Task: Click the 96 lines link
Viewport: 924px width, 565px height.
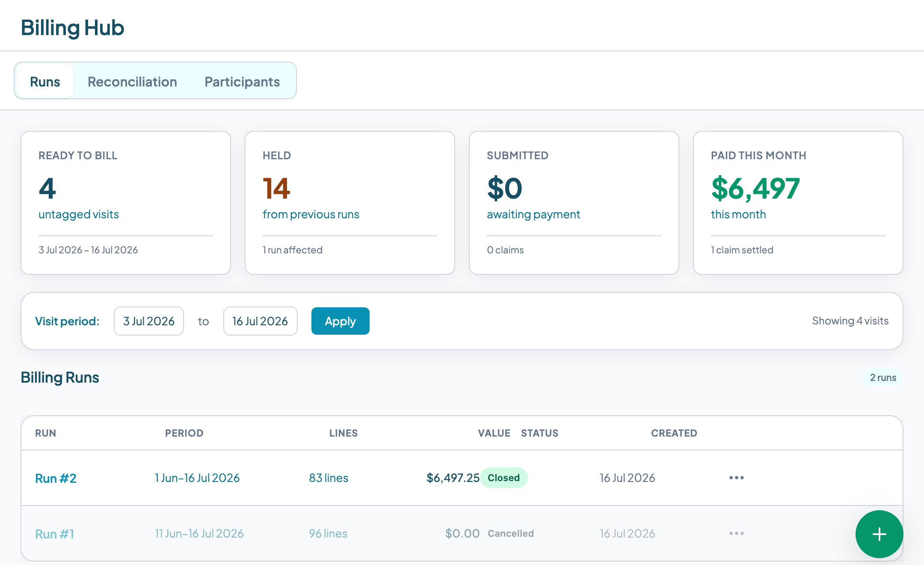Action: pos(328,533)
